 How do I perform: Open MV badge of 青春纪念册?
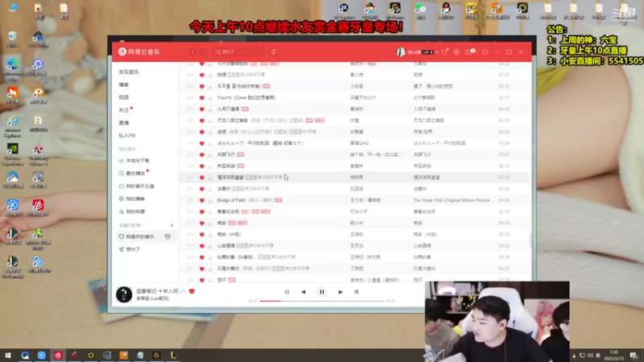266,212
